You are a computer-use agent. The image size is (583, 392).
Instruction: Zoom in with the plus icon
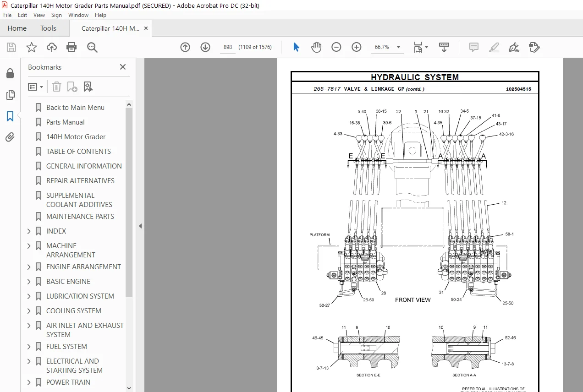tap(357, 47)
